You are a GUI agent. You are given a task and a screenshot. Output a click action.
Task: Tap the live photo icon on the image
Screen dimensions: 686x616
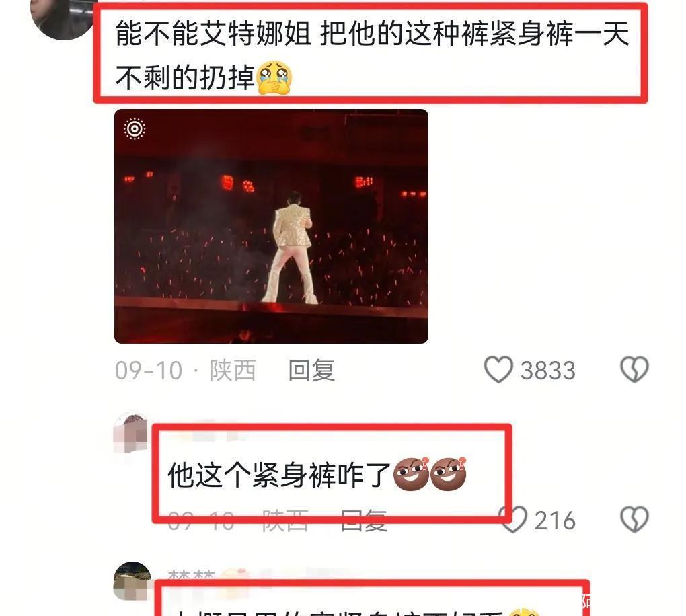135,128
